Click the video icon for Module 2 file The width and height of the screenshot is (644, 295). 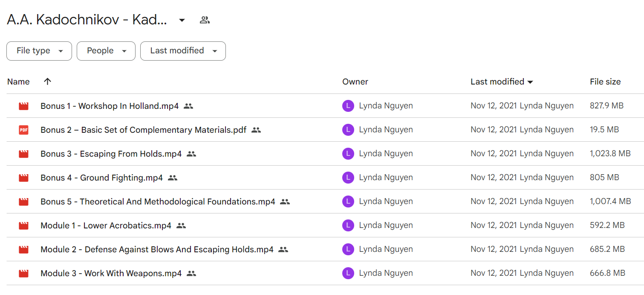[23, 250]
